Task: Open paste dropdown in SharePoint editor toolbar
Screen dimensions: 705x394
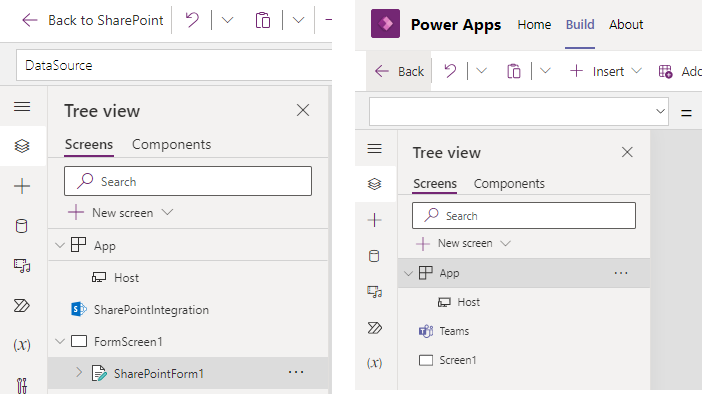Action: (298, 20)
